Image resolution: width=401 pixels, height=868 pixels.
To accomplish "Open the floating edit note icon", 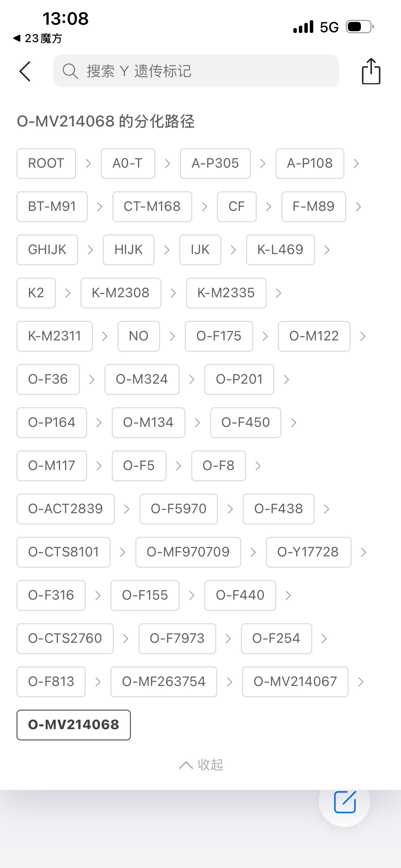I will [345, 801].
